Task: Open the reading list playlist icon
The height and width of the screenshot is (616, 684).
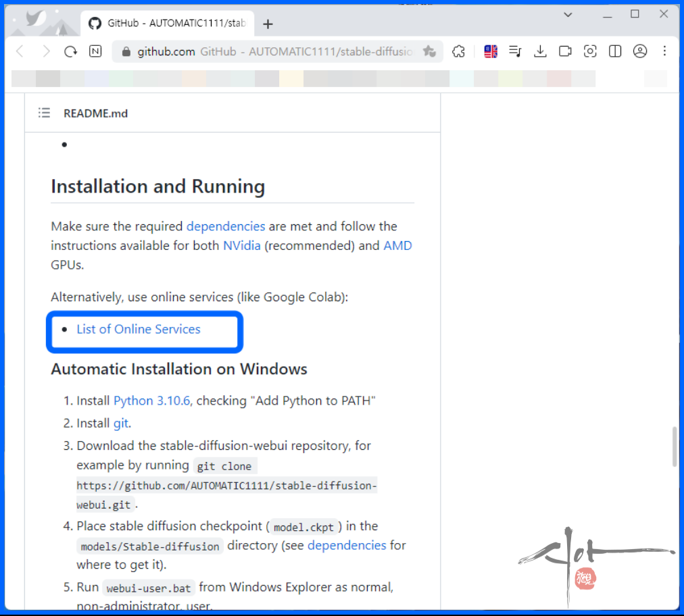Action: (515, 51)
